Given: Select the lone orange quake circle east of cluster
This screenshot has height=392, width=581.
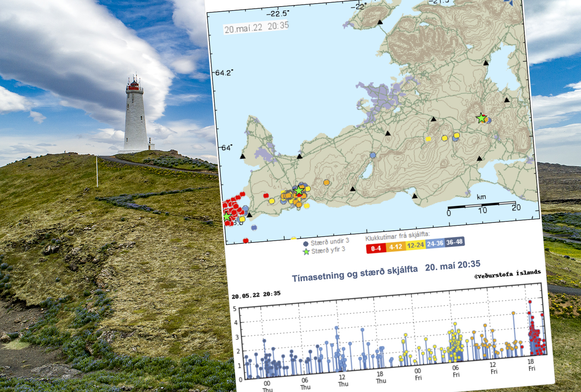Looking at the screenshot, I should [x=326, y=182].
